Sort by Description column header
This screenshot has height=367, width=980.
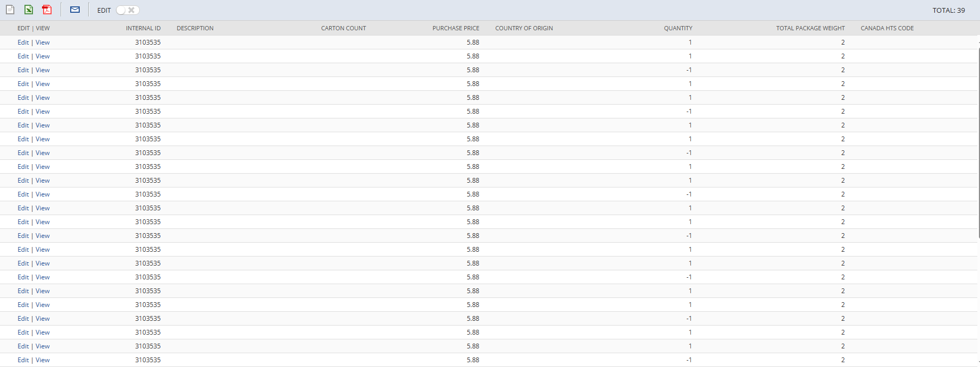tap(195, 28)
